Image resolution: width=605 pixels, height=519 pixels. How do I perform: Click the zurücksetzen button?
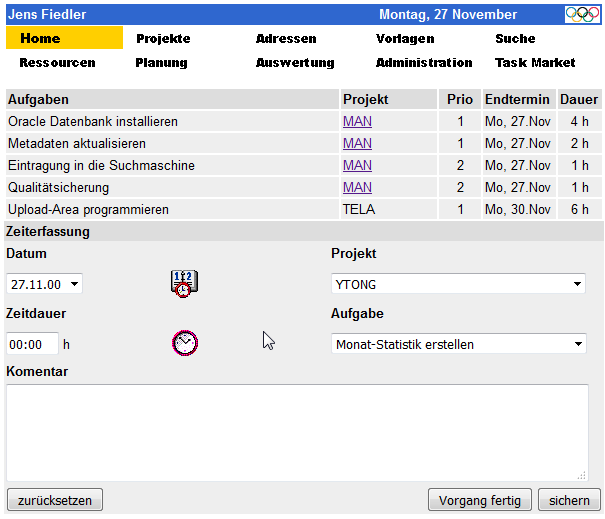click(55, 500)
